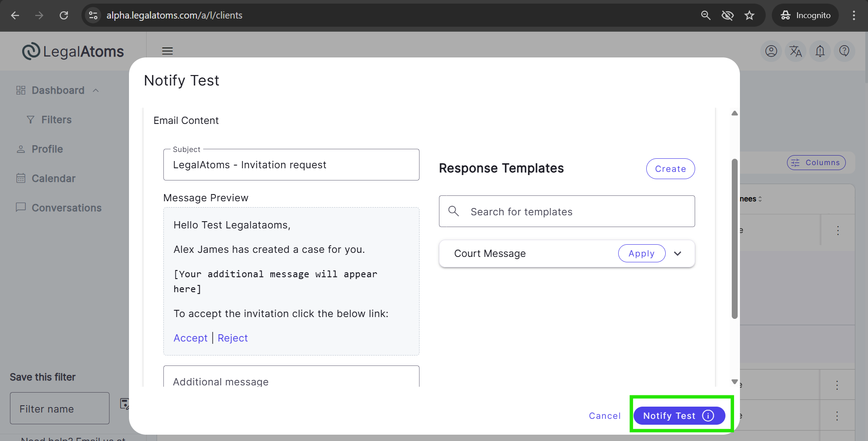
Task: Click the browser reload icon
Action: [x=64, y=15]
